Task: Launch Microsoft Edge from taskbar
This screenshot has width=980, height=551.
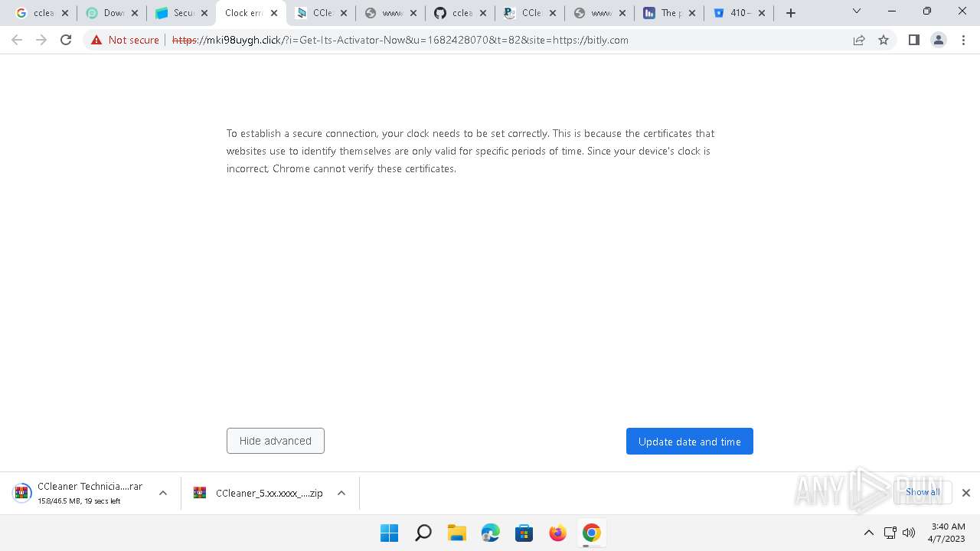Action: click(491, 533)
